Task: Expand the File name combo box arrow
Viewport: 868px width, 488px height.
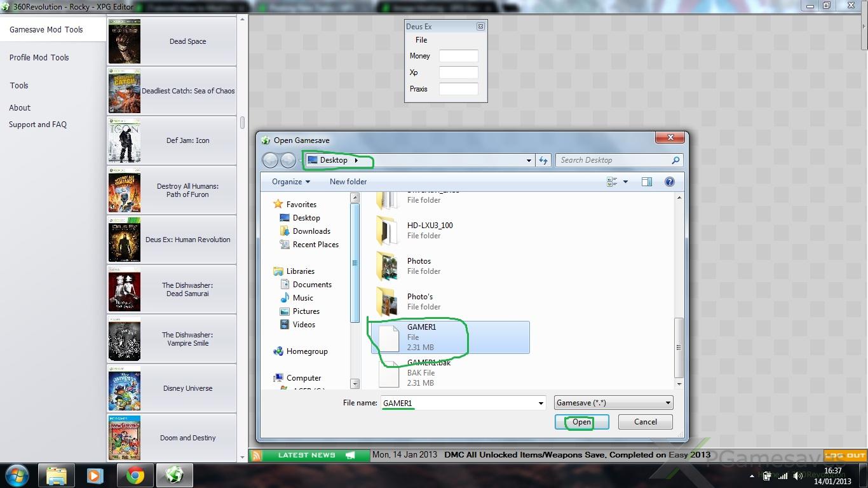Action: coord(541,403)
